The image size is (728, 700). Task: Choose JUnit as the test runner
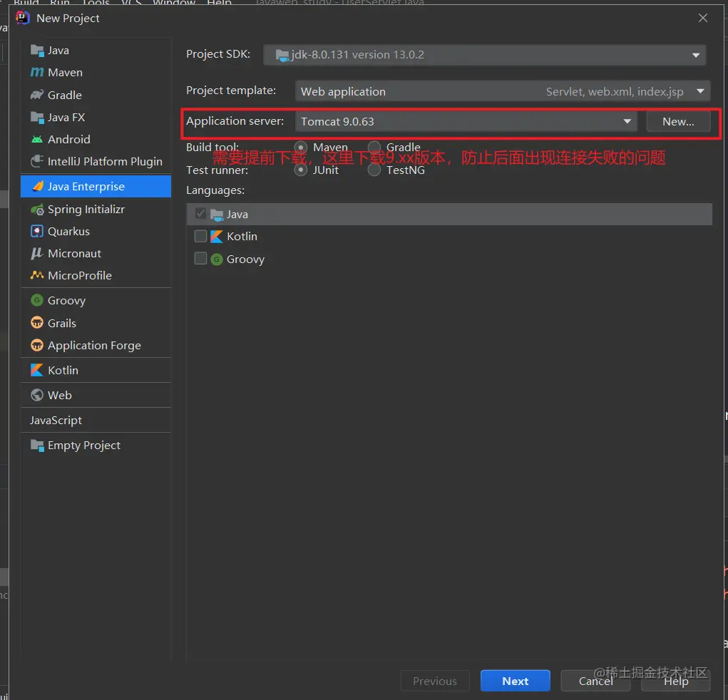(301, 170)
